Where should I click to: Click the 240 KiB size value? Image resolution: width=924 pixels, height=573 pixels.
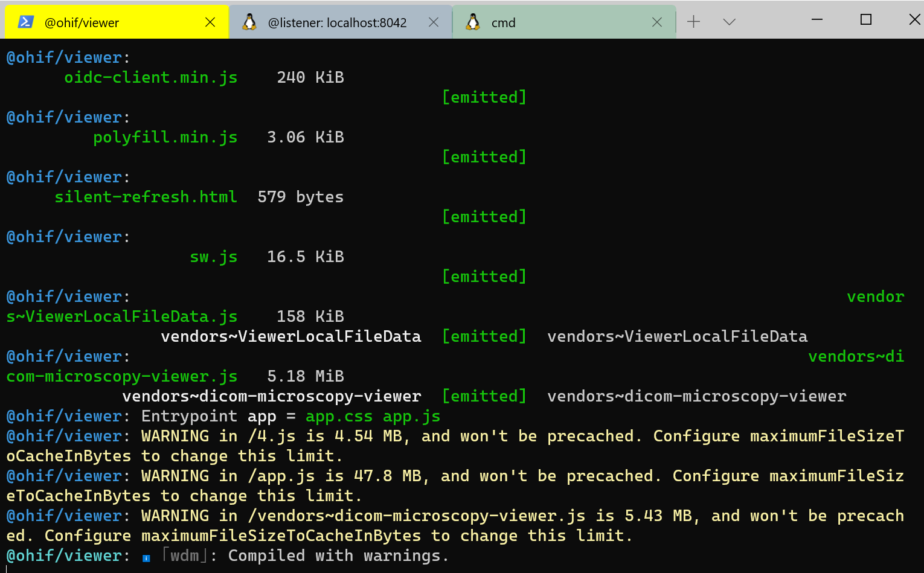tap(310, 77)
